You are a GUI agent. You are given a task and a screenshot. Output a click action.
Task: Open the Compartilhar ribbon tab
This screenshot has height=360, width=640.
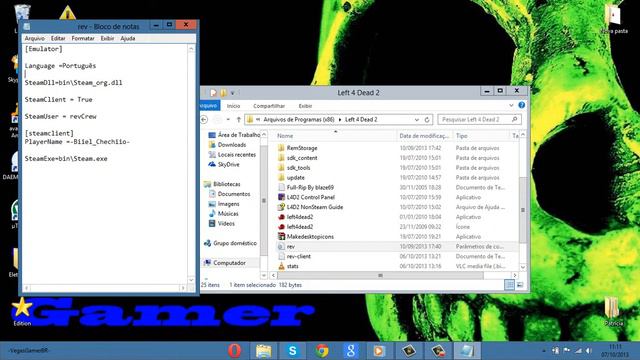(x=269, y=106)
